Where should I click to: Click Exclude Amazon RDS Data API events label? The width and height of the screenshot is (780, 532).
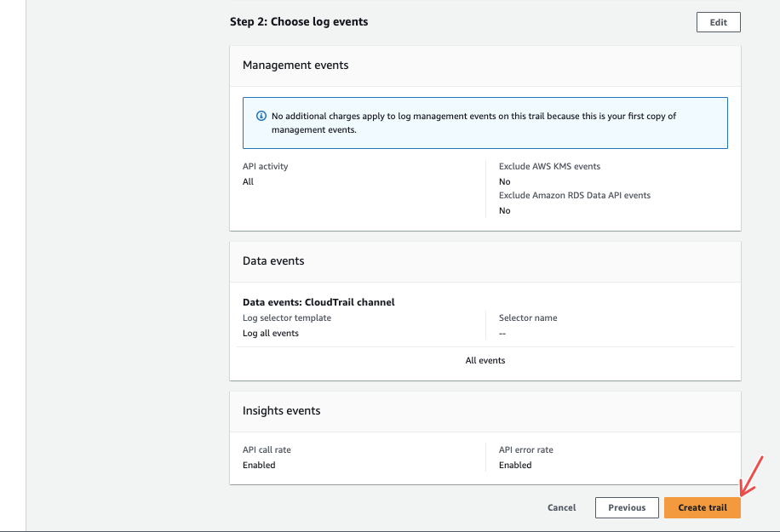[x=574, y=195]
